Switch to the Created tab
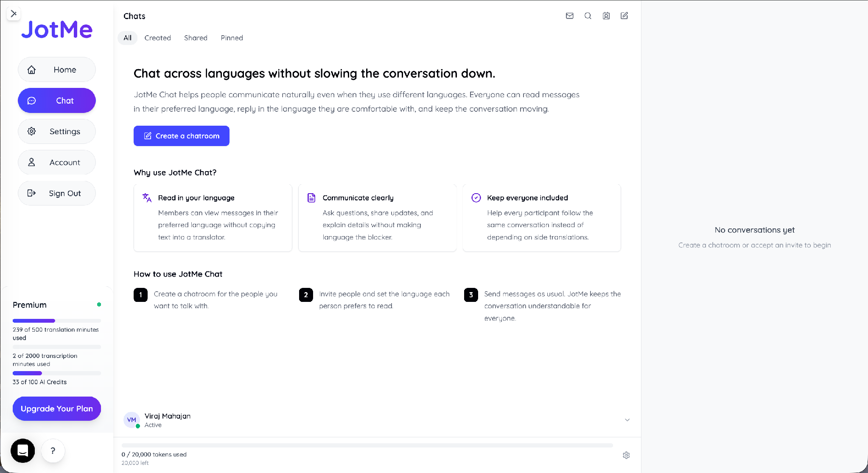Screen dimensions: 868x473 (157, 38)
